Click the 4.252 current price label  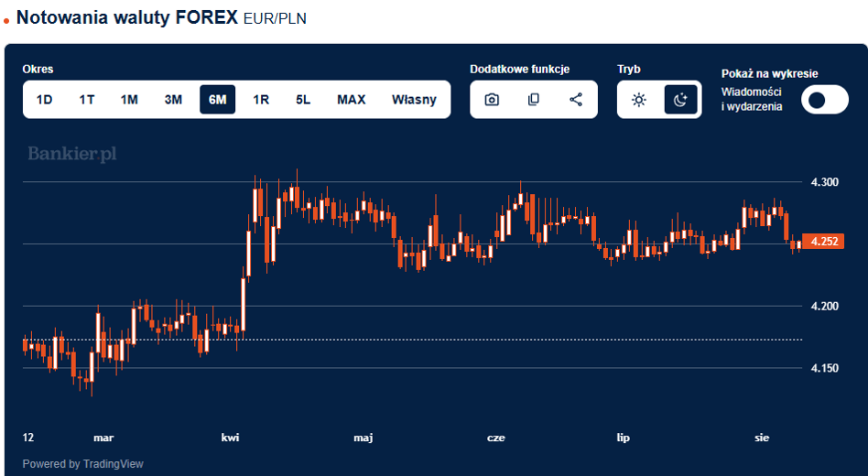click(x=823, y=242)
